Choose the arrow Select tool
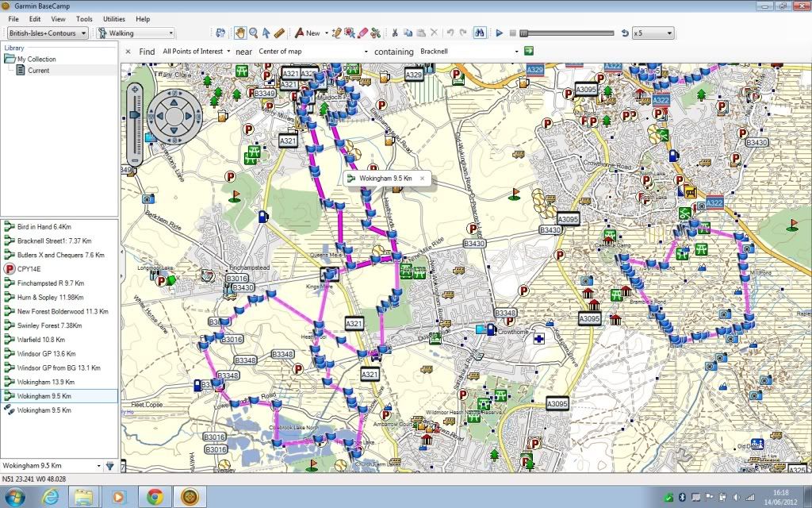Viewport: 812px width, 508px height. 266,33
